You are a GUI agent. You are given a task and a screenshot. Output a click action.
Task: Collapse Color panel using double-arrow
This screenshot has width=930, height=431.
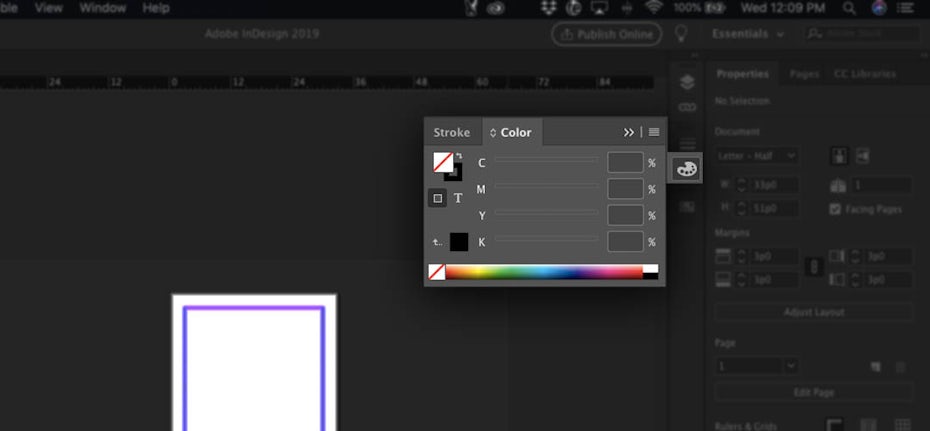(x=629, y=132)
